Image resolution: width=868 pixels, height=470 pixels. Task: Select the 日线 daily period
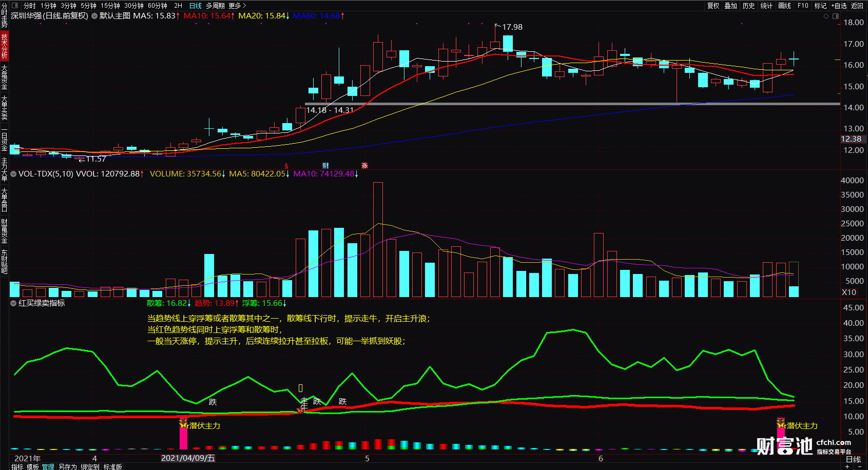[196, 6]
